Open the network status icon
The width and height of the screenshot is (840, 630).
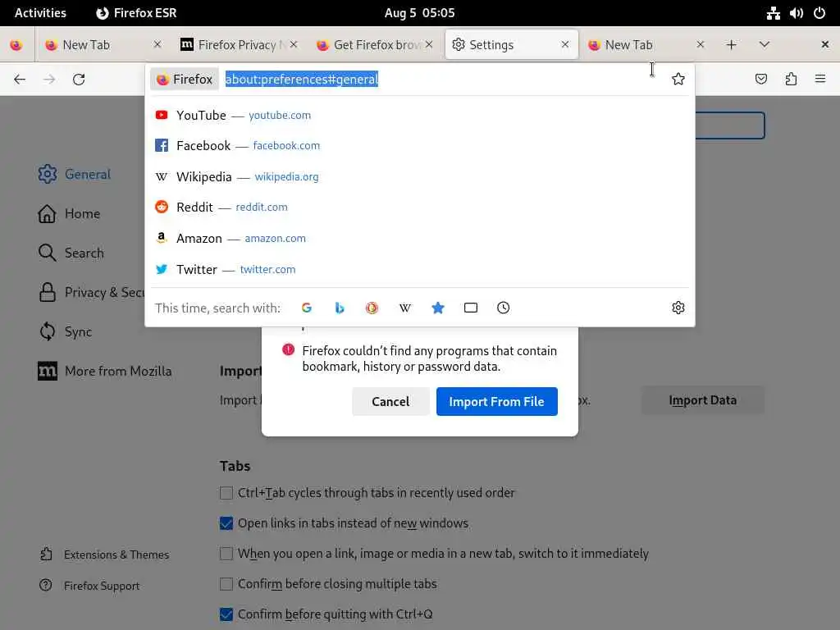[x=773, y=13]
